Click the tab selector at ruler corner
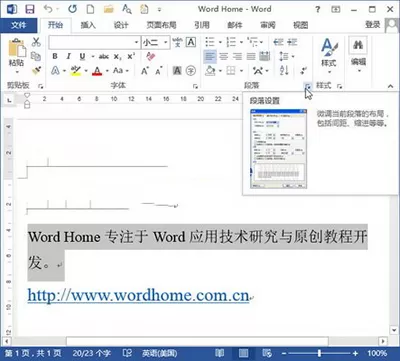Screen dimensions: 400x361 tap(10, 100)
